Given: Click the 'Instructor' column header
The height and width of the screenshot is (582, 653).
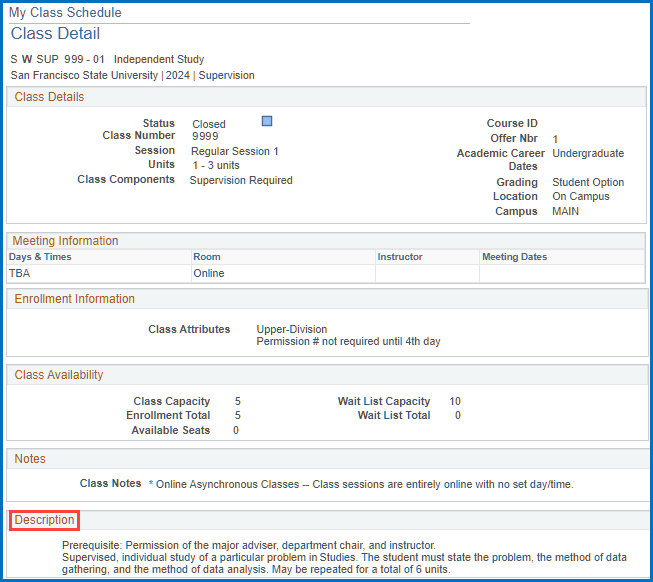Looking at the screenshot, I should (400, 257).
